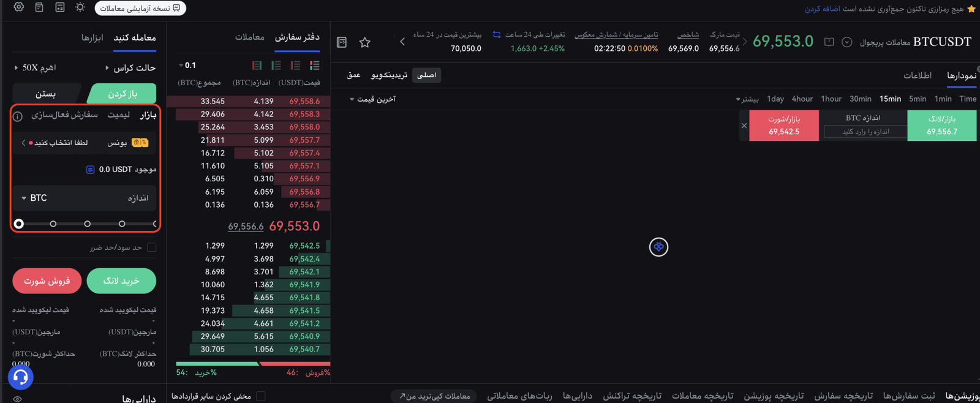Open the settings gear icon

click(x=19, y=7)
